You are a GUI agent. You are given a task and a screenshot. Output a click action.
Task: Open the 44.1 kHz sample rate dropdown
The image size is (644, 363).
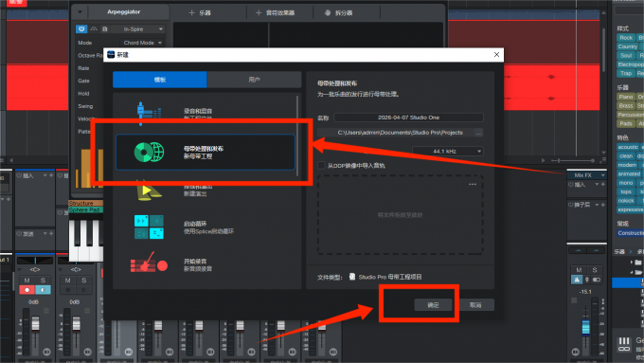[x=448, y=152]
